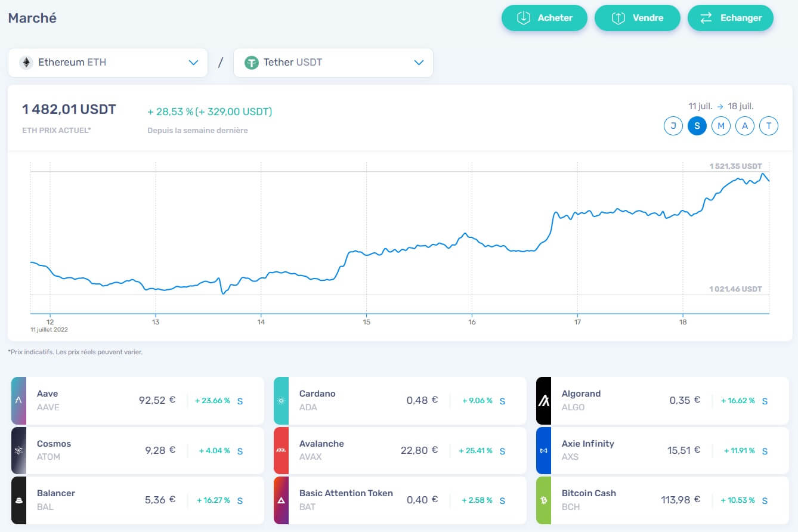Click the 15 date marker on chart axis
The image size is (798, 532).
[366, 321]
